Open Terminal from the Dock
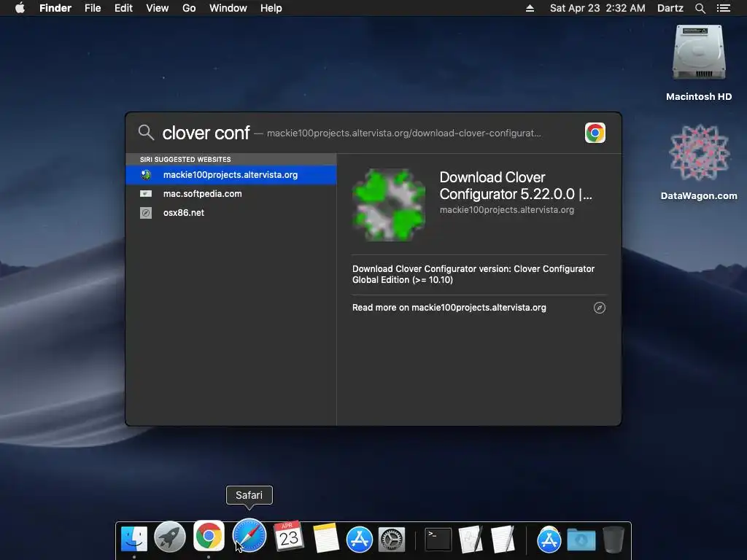 pyautogui.click(x=438, y=540)
